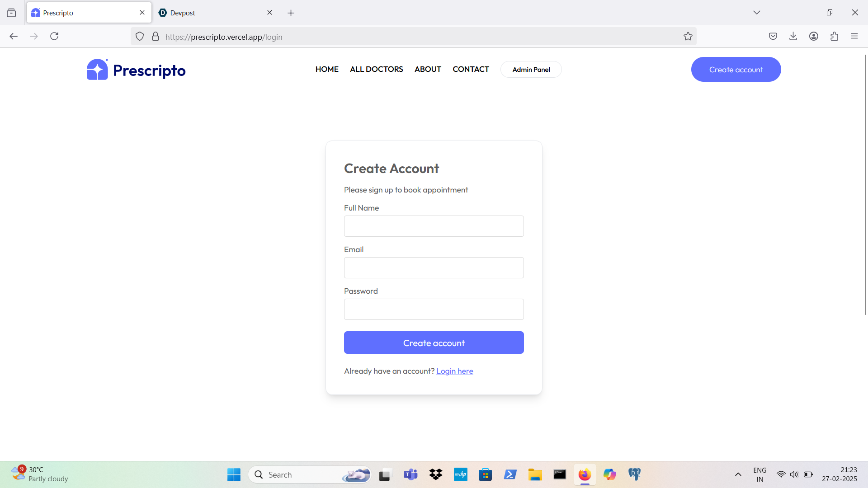Image resolution: width=868 pixels, height=488 pixels.
Task: Bookmark page with the star icon
Action: coord(688,37)
